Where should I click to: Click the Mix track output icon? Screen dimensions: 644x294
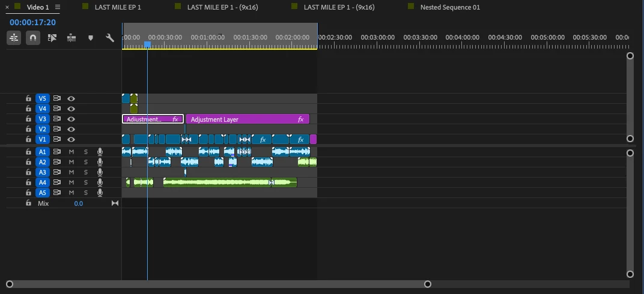coord(115,203)
